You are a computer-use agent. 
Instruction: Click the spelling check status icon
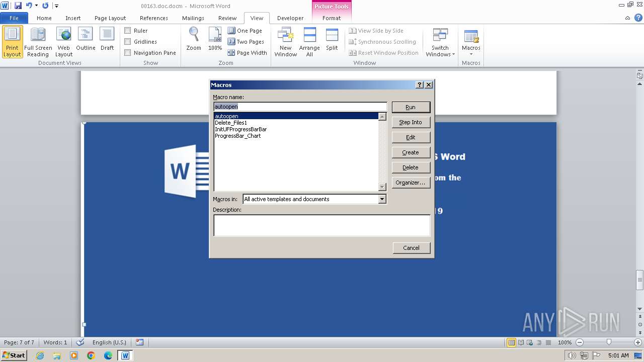pos(80,342)
